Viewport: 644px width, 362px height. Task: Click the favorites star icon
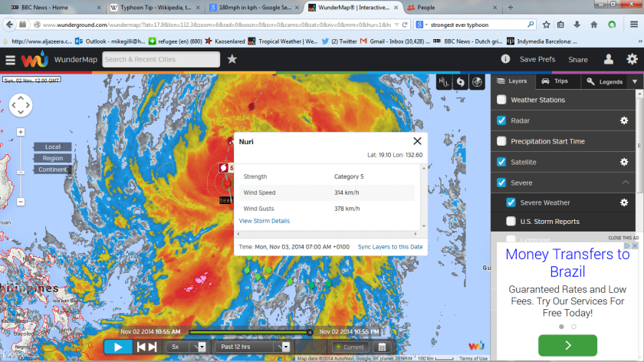[x=232, y=59]
